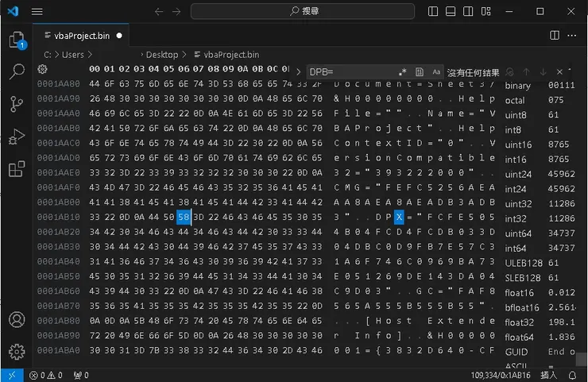Screen dimensions: 588x382
Task: Click the GUID row in data inspector
Action: click(540, 352)
